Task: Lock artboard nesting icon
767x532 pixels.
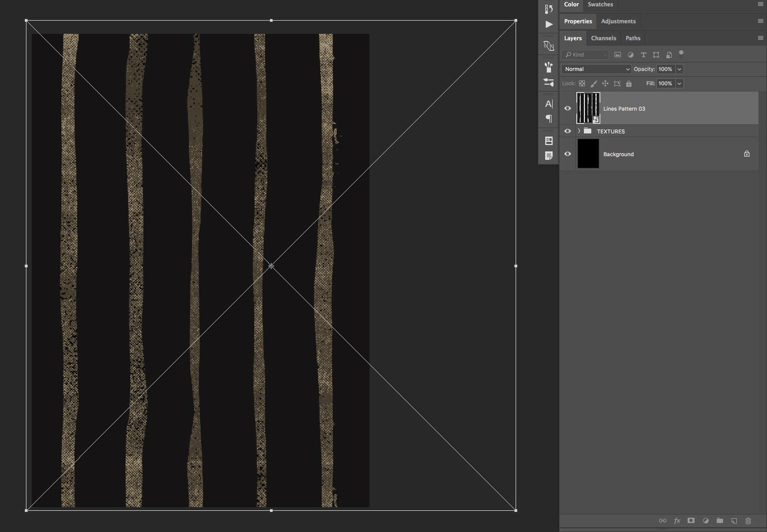Action: tap(617, 84)
